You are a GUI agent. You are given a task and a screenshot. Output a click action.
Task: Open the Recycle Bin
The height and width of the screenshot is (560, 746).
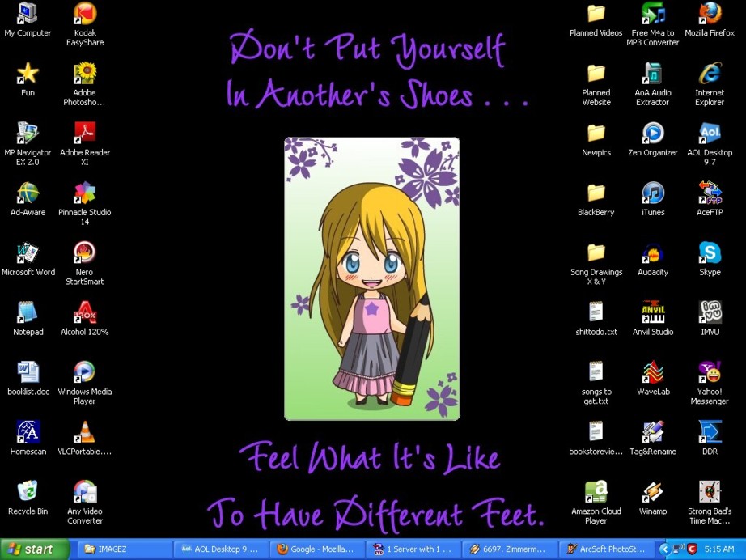point(28,492)
